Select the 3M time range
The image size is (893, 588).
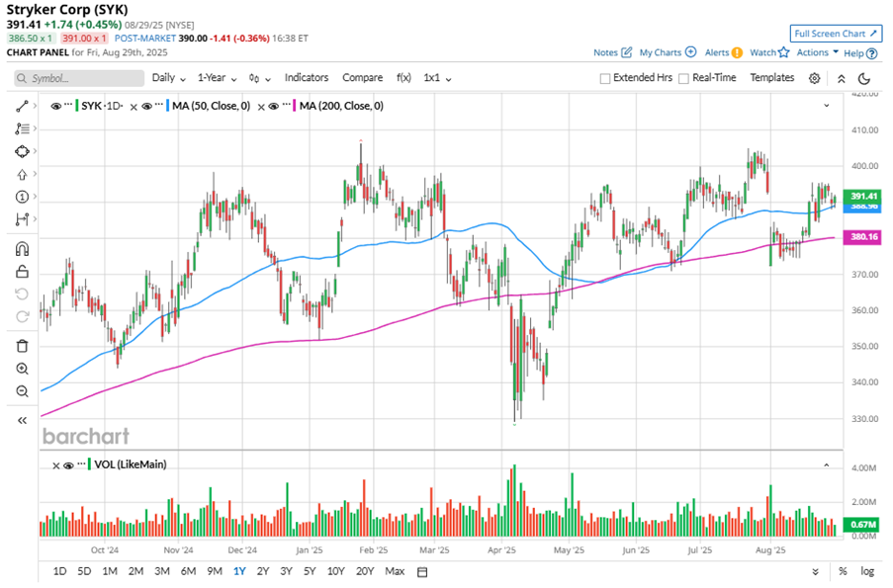162,571
